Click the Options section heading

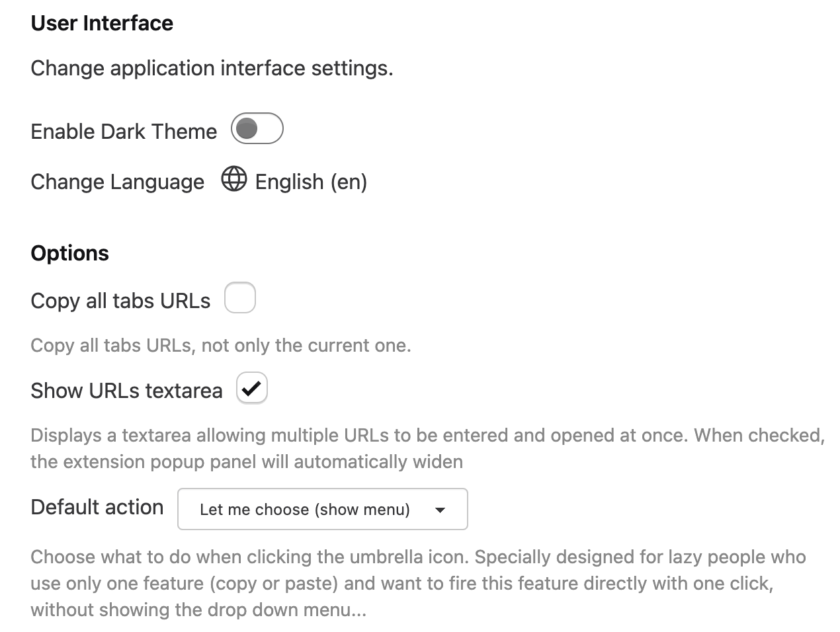[70, 253]
